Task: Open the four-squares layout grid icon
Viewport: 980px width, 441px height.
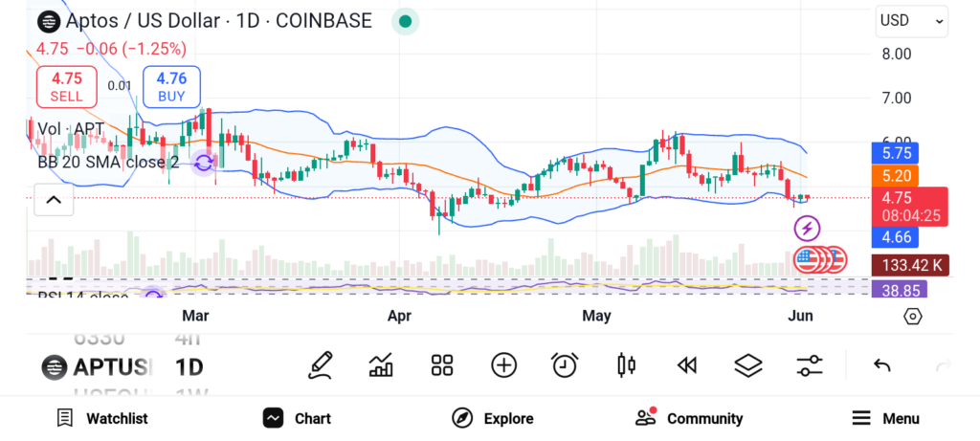Action: pos(442,365)
